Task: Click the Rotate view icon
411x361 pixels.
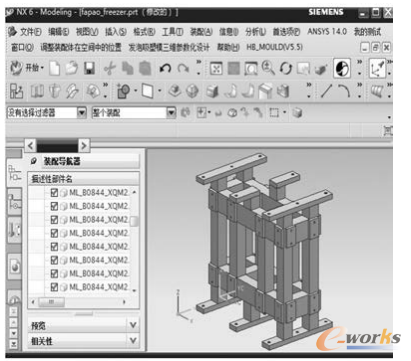Action: [x=286, y=68]
